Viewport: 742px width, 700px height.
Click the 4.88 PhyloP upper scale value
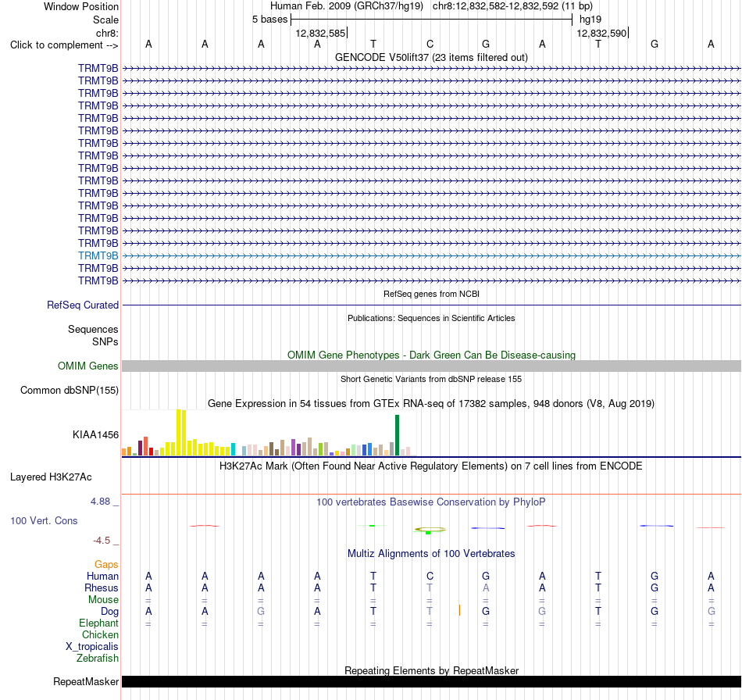click(100, 502)
